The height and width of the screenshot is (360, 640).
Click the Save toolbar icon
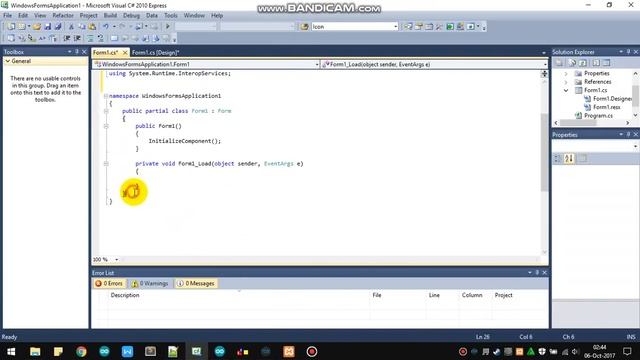[x=48, y=27]
